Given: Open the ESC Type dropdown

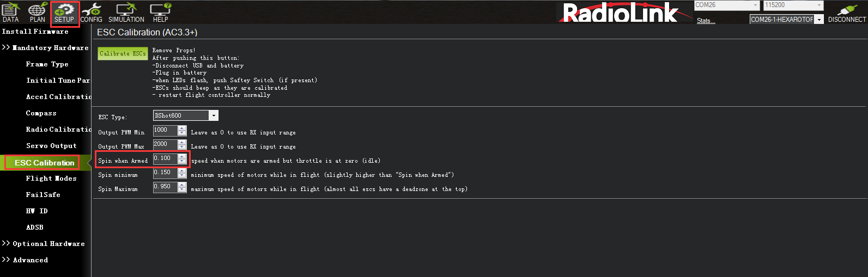Looking at the screenshot, I should tap(214, 115).
